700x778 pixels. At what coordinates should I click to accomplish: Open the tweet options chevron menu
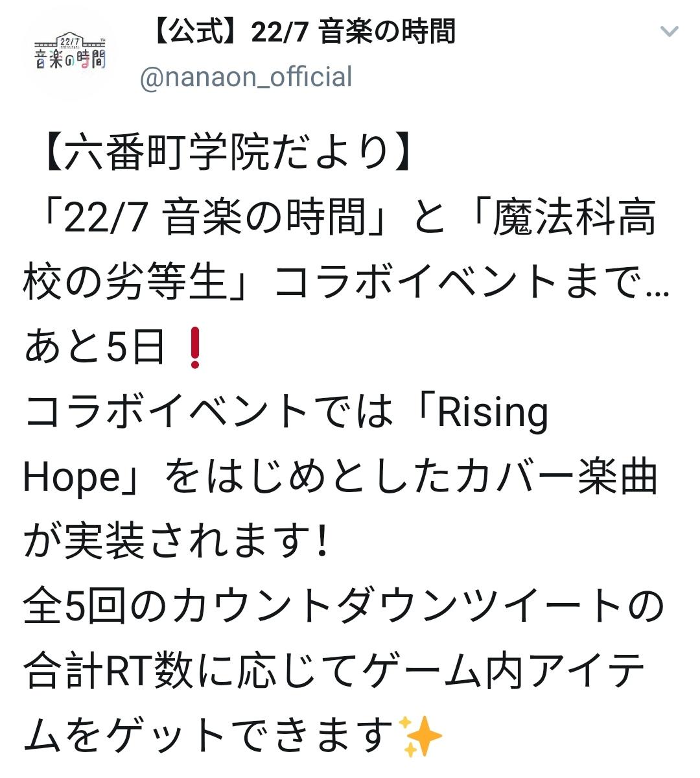click(x=669, y=32)
